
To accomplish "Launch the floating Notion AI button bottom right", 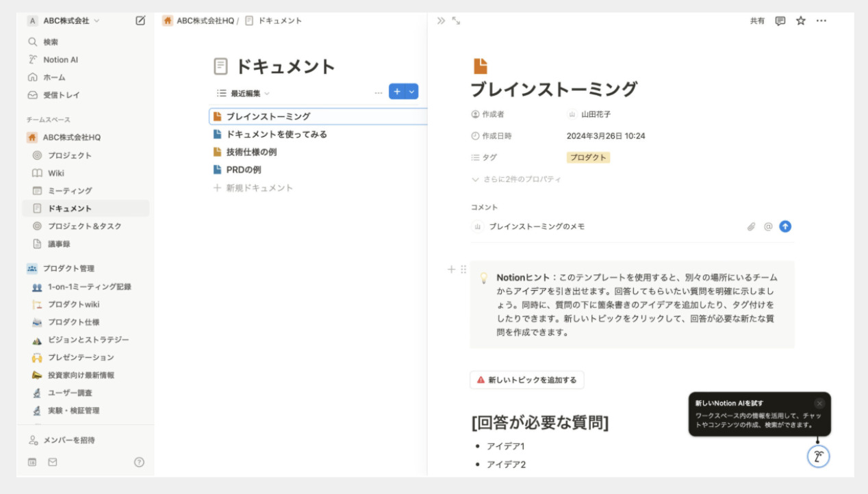I will 819,457.
